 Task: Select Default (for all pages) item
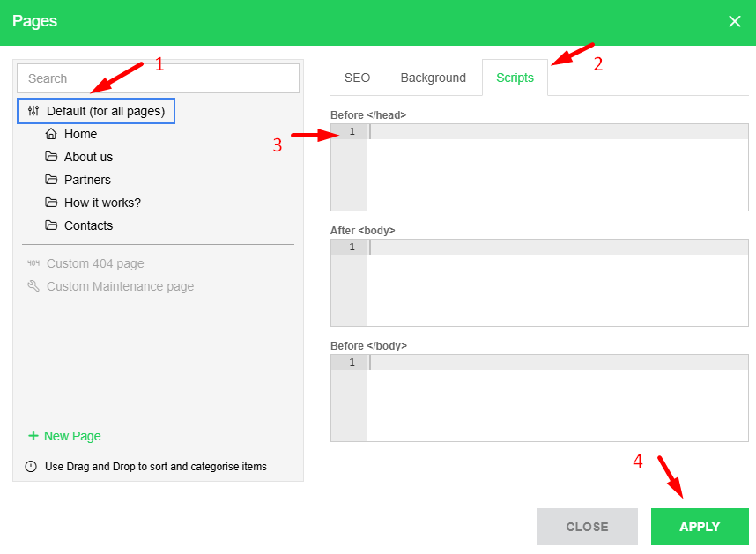point(96,111)
